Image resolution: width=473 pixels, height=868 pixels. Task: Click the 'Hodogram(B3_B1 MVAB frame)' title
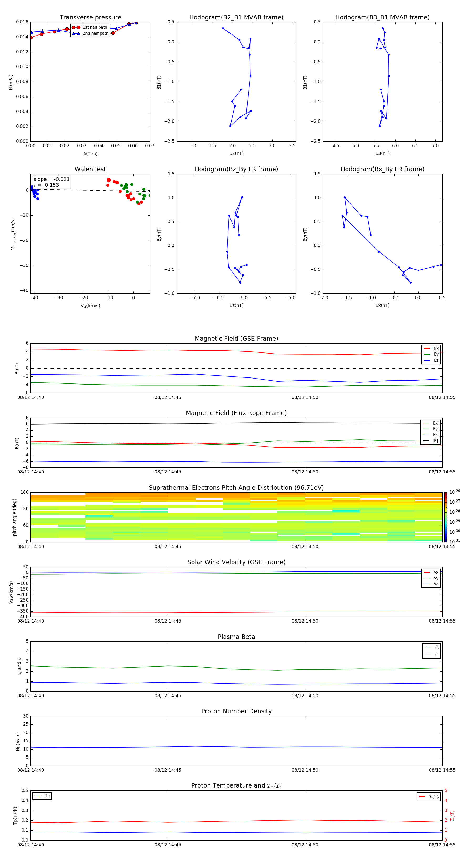382,18
